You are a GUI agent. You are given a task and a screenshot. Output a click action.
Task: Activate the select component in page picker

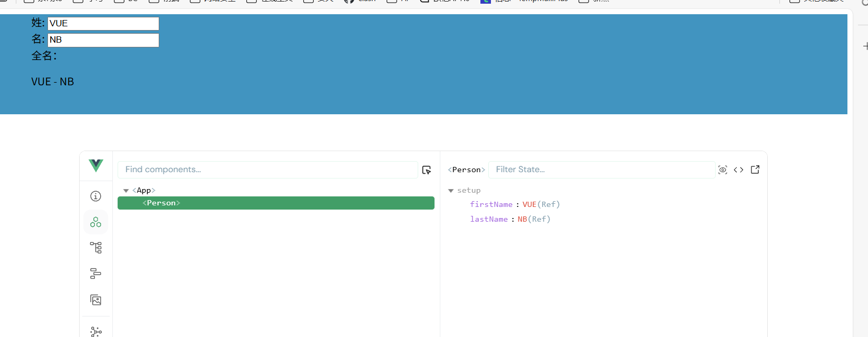[x=427, y=170]
